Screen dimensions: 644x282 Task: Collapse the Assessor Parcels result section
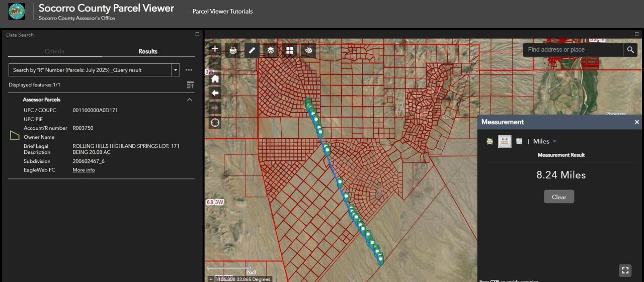(x=190, y=100)
